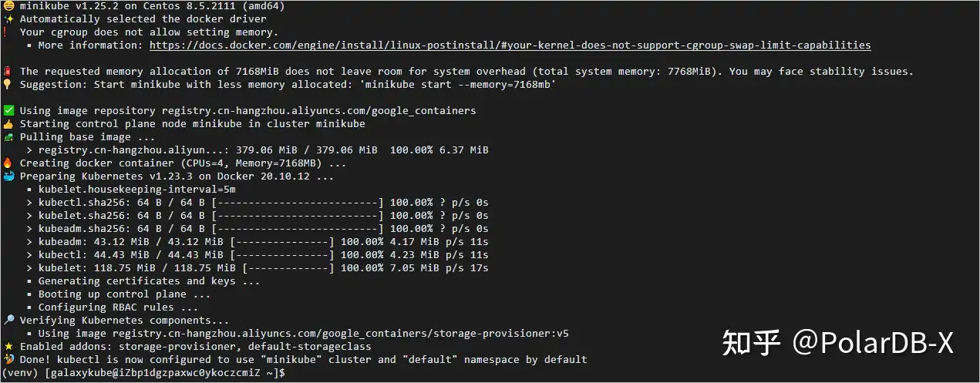The width and height of the screenshot is (980, 383).
Task: Click the whale icon before Preparing Kubernetes
Action: pos(8,176)
